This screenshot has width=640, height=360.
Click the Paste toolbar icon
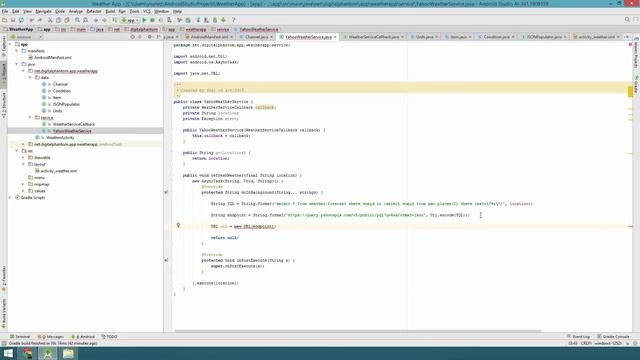(x=67, y=20)
